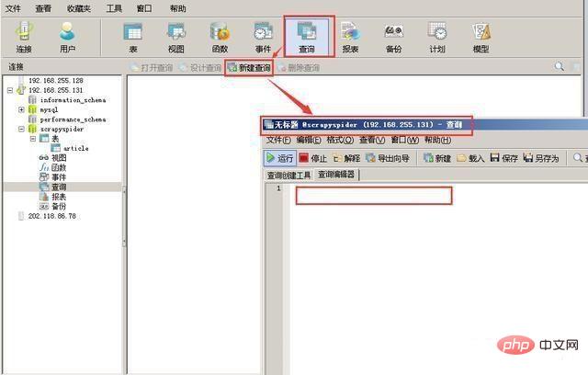This screenshot has height=375, width=588.
Task: Click 打开查询 (Open Query) button
Action: click(x=151, y=68)
